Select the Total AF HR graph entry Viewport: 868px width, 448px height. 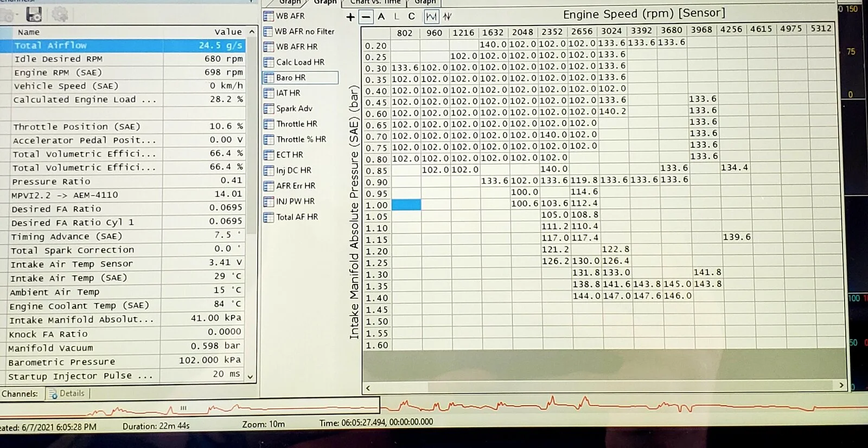point(297,217)
